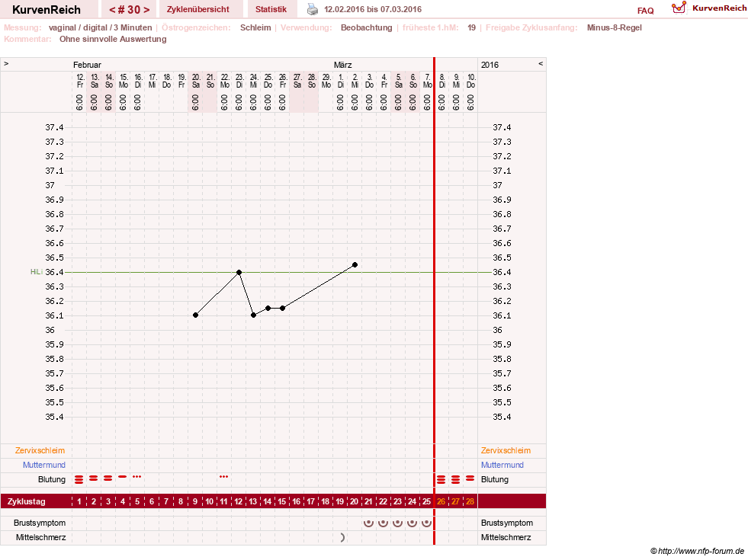This screenshot has width=748, height=560.
Task: Click the chart left scroll arrow
Action: pyautogui.click(x=6, y=64)
